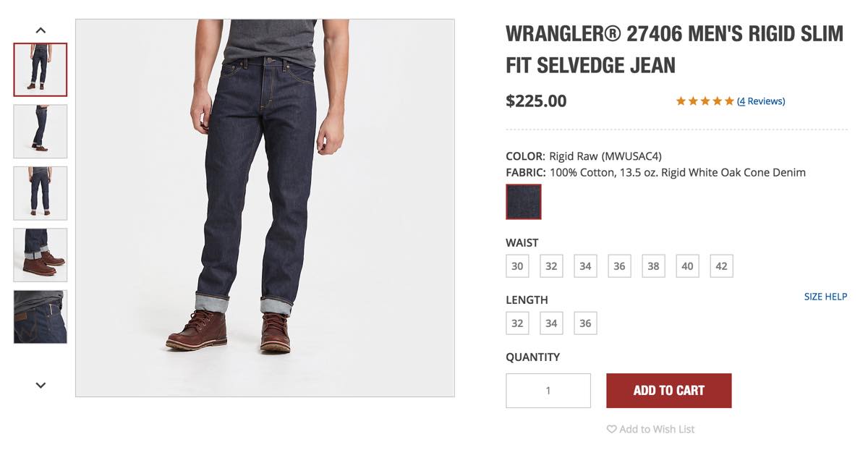This screenshot has height=450, width=868.
Task: Choose length 32
Action: coord(517,323)
